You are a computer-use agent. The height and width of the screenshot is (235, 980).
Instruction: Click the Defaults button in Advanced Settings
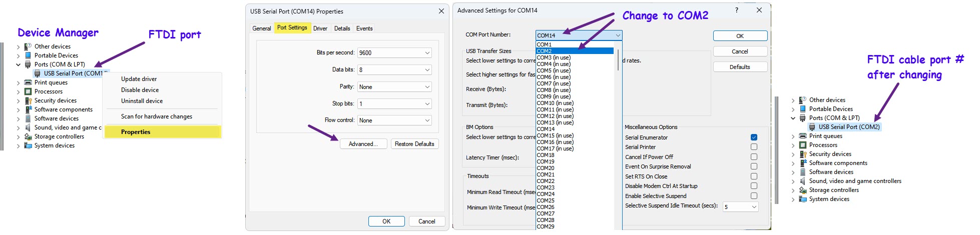(740, 67)
